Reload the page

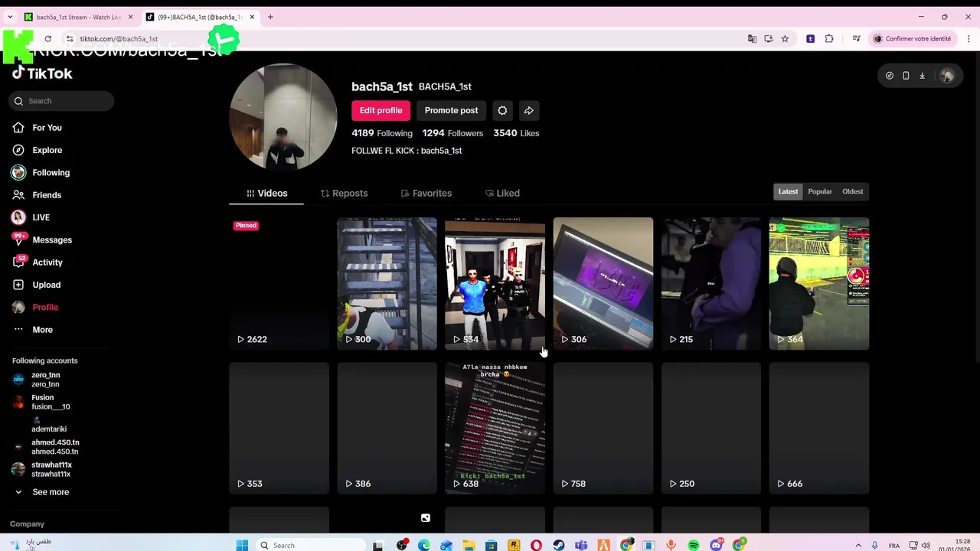[47, 38]
